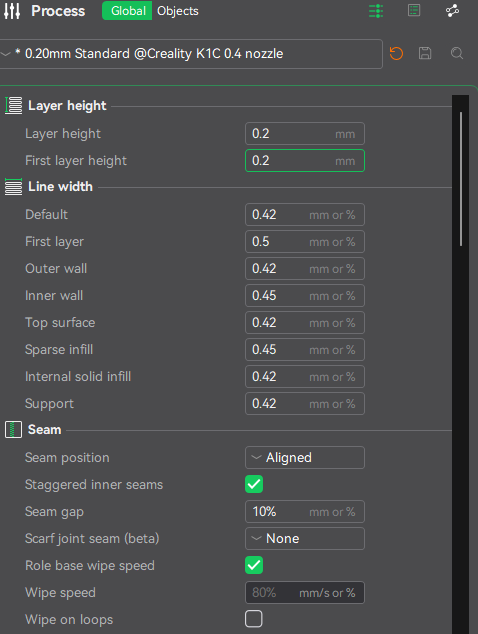Uncheck Staggered inner seams
The image size is (478, 634).
click(254, 484)
